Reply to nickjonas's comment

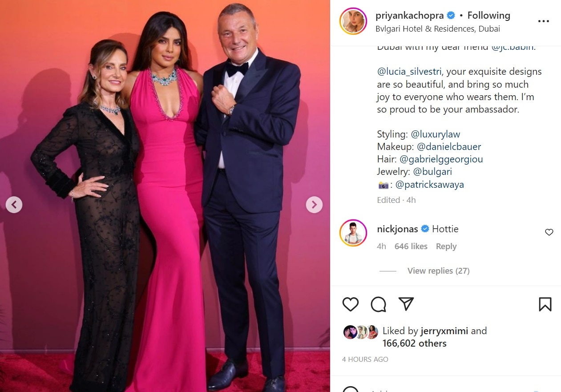point(446,247)
